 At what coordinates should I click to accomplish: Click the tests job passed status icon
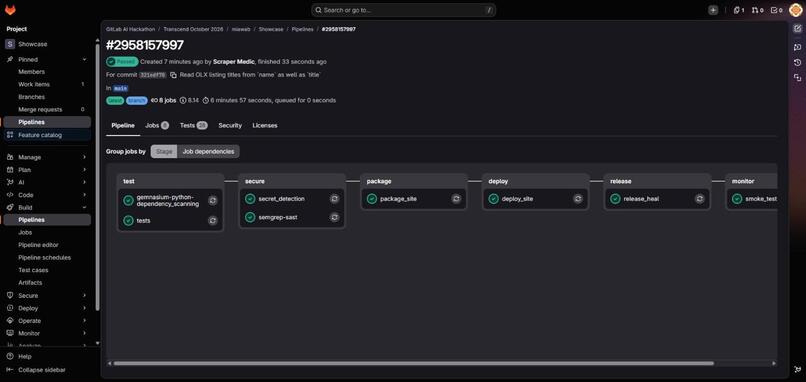pyautogui.click(x=129, y=221)
